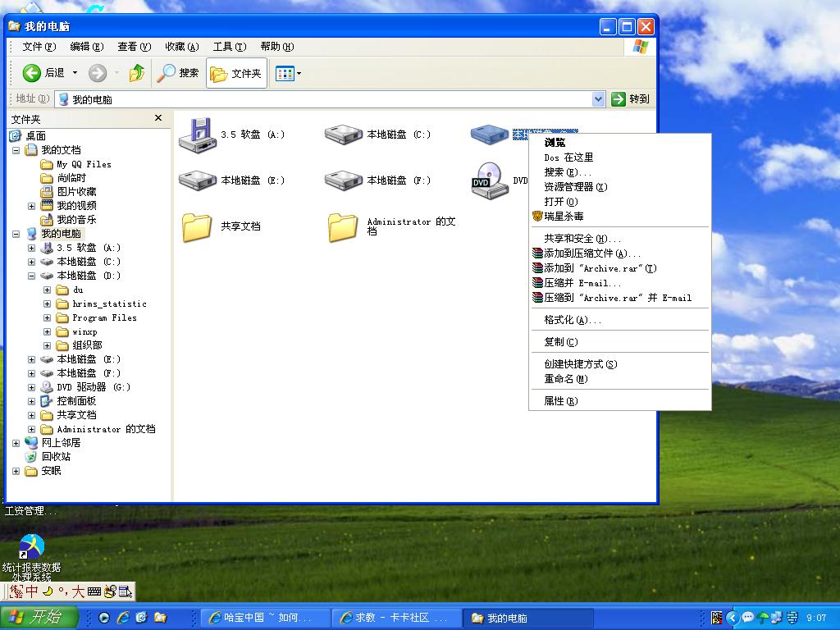
Task: Choose 搜索(E)... in the context menu
Action: tap(620, 172)
